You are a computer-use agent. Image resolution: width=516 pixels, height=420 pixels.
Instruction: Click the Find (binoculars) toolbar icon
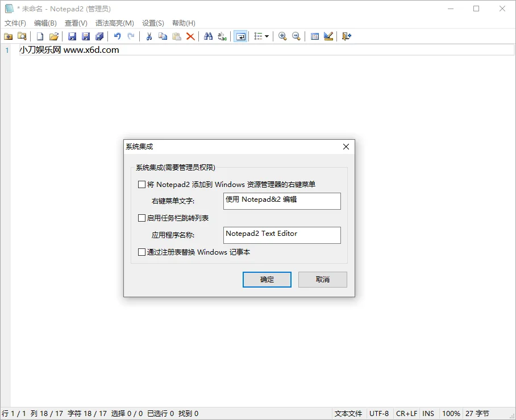pos(208,36)
